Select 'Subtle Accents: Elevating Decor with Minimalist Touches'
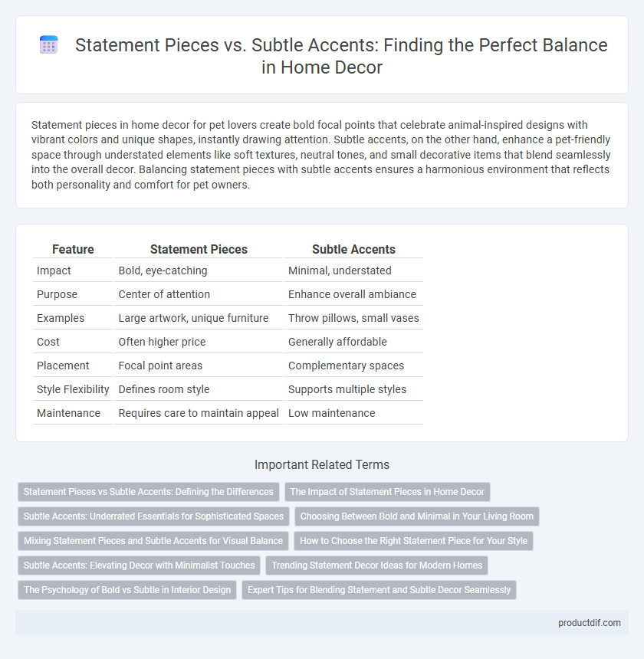The height and width of the screenshot is (659, 644). (139, 566)
